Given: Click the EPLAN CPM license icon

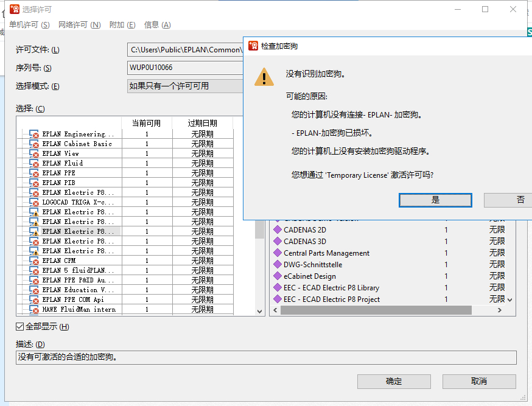Looking at the screenshot, I should pos(34,261).
